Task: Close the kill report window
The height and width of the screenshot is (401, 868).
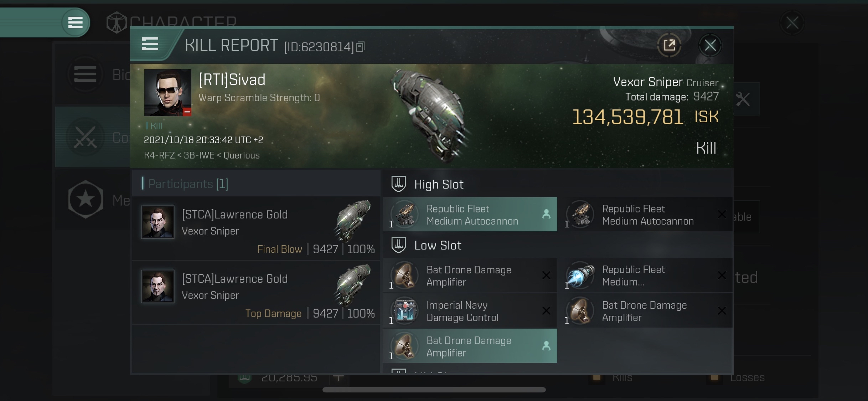Action: pyautogui.click(x=710, y=45)
